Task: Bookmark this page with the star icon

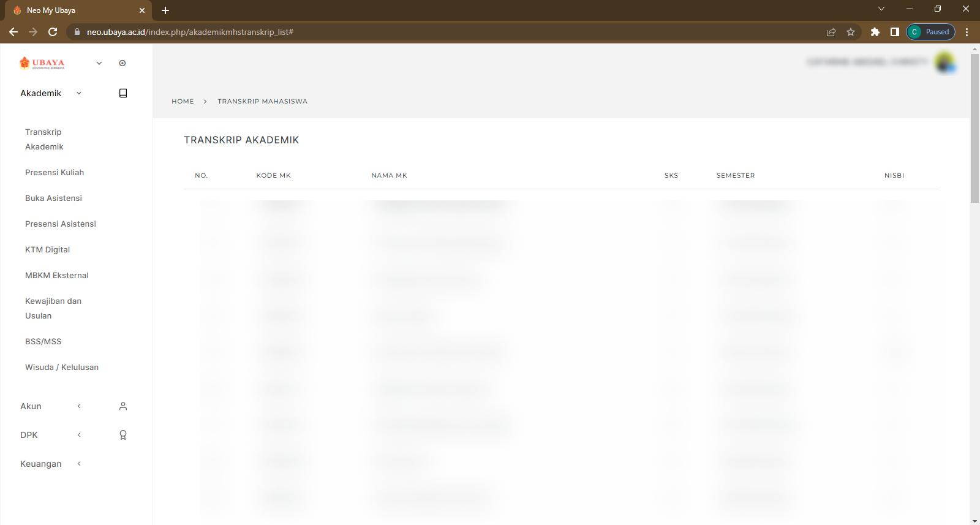Action: pos(851,32)
